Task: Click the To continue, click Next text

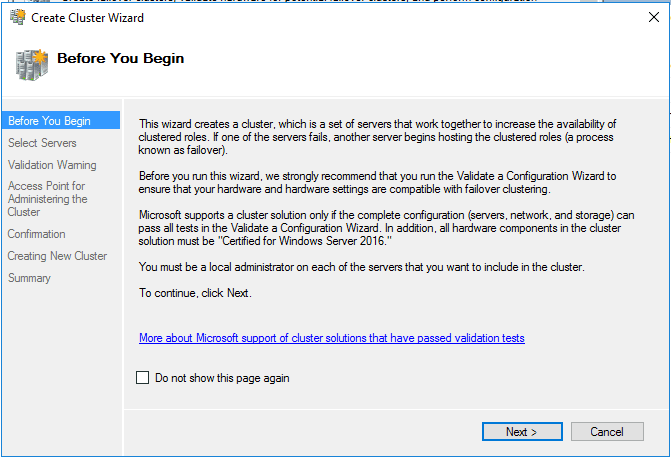Action: click(x=195, y=293)
